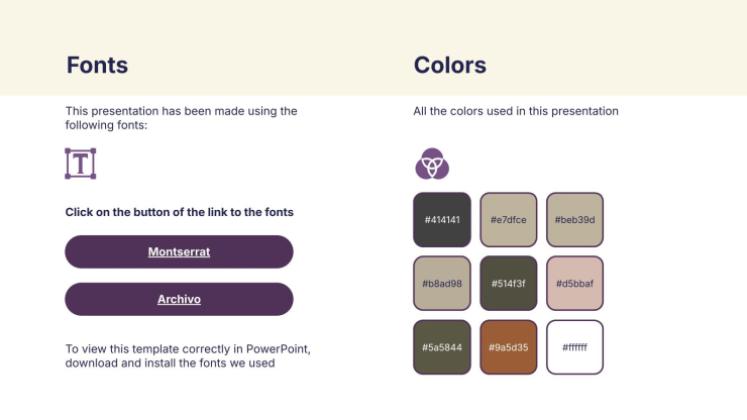Select the #414141 dark gray swatch
Image resolution: width=747 pixels, height=420 pixels.
pos(442,220)
